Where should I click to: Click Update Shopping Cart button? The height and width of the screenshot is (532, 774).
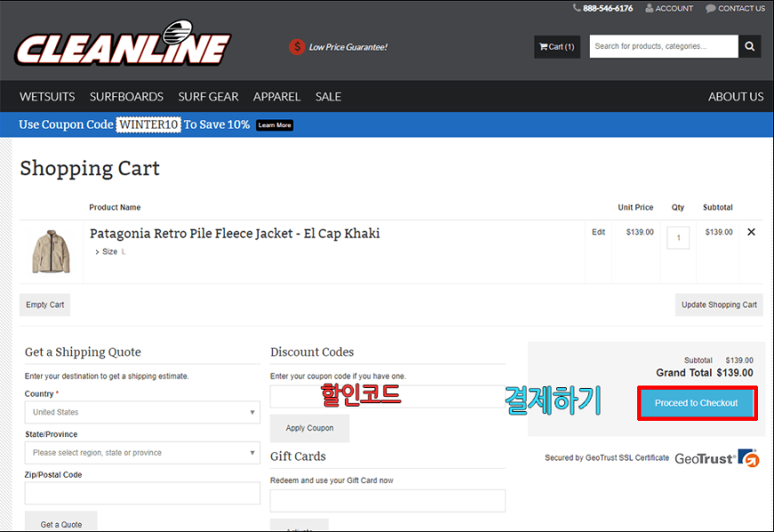719,305
